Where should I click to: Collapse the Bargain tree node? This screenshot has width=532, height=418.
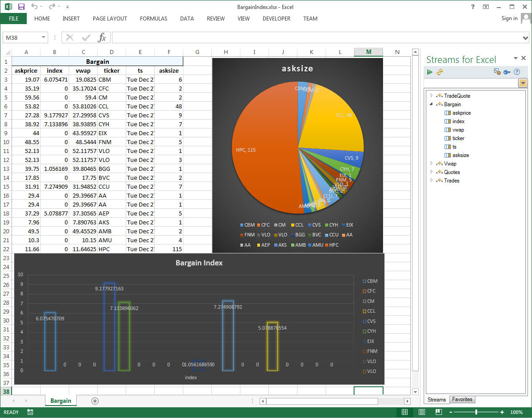click(x=431, y=104)
